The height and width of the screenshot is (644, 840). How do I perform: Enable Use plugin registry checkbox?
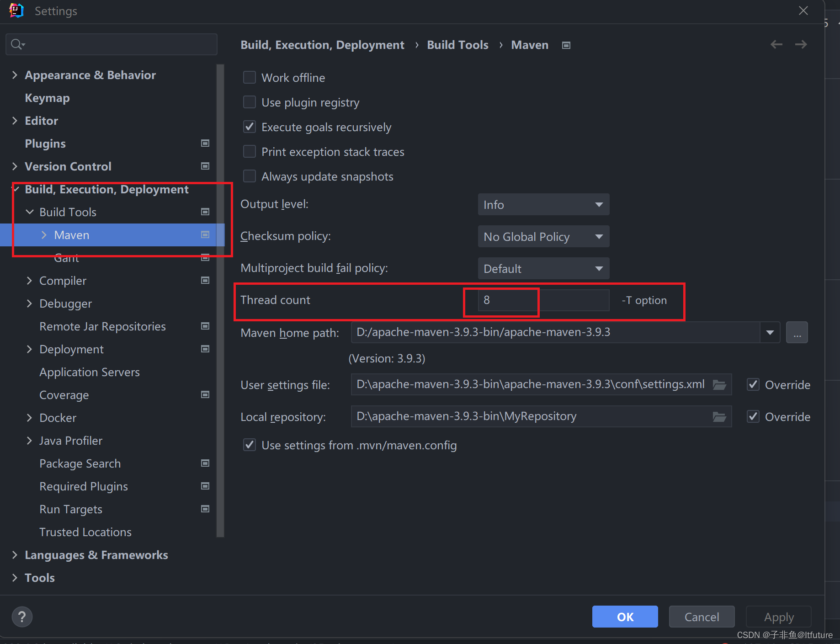(250, 102)
